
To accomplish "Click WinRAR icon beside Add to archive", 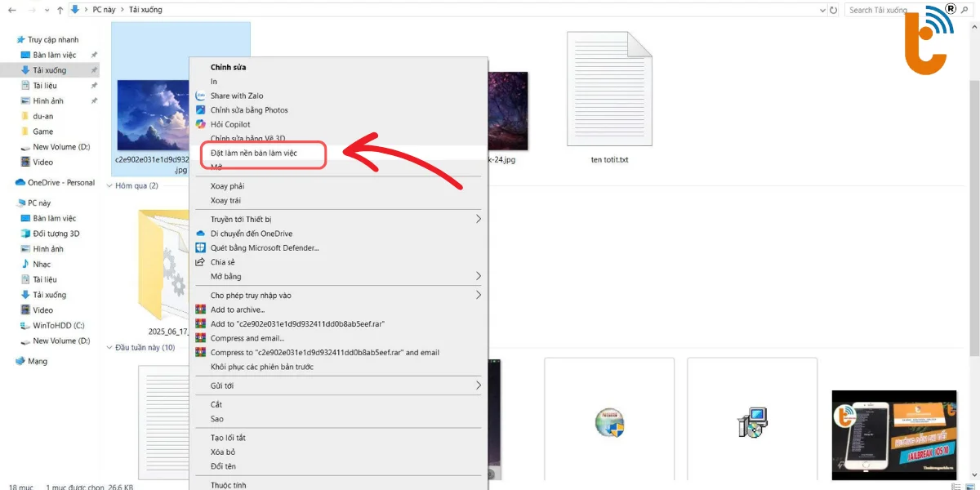I will pos(201,310).
